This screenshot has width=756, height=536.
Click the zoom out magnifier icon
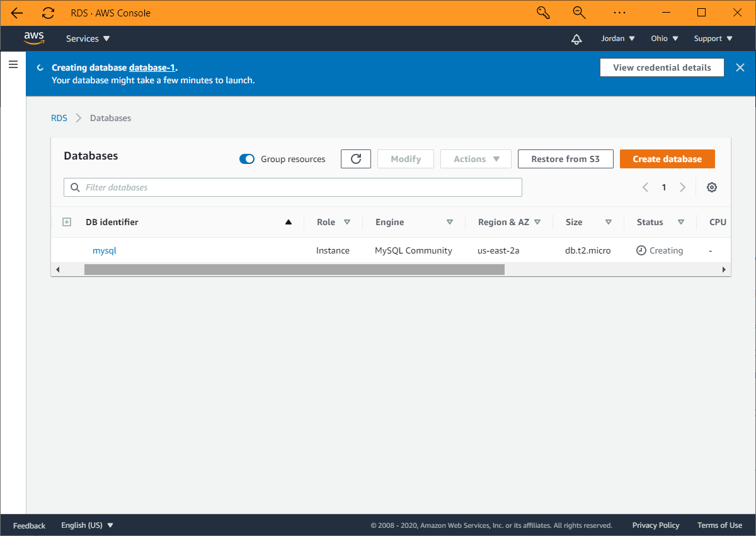(580, 13)
